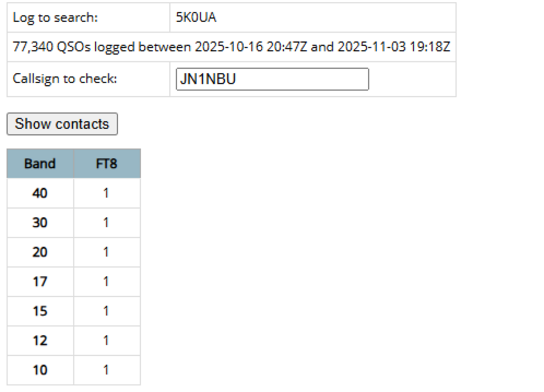The image size is (544, 392).
Task: Click the FT8 column header
Action: (x=106, y=163)
